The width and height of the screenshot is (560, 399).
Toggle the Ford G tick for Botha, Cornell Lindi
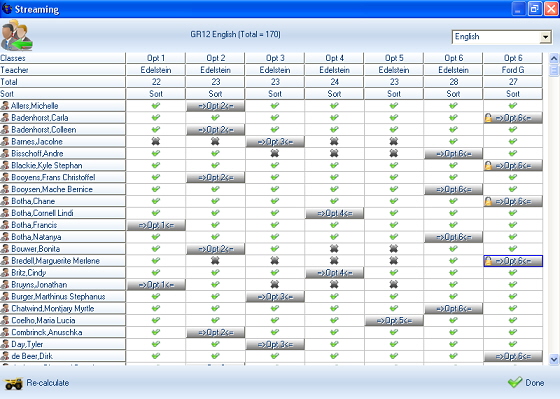tap(513, 213)
